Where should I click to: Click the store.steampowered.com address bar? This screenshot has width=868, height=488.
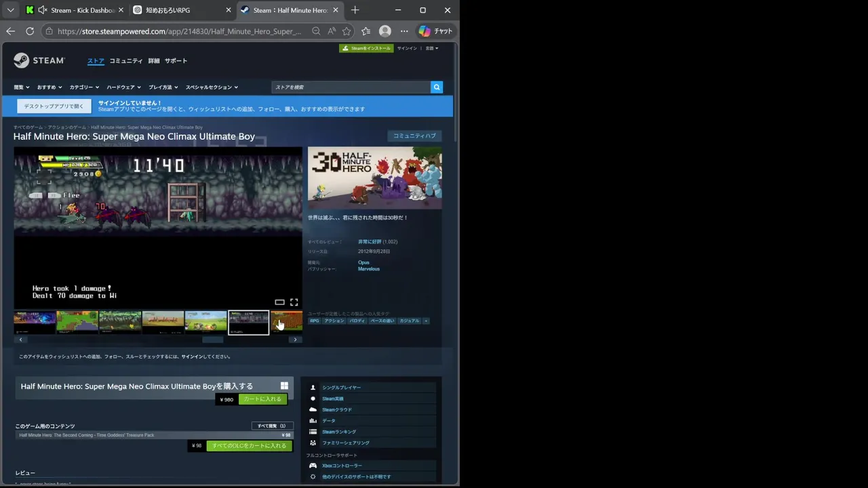coord(180,31)
